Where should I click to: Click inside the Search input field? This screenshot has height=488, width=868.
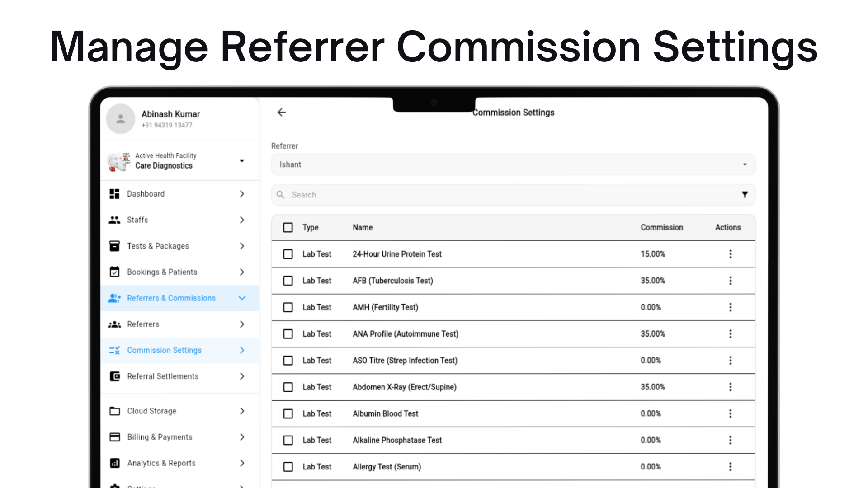click(x=513, y=195)
